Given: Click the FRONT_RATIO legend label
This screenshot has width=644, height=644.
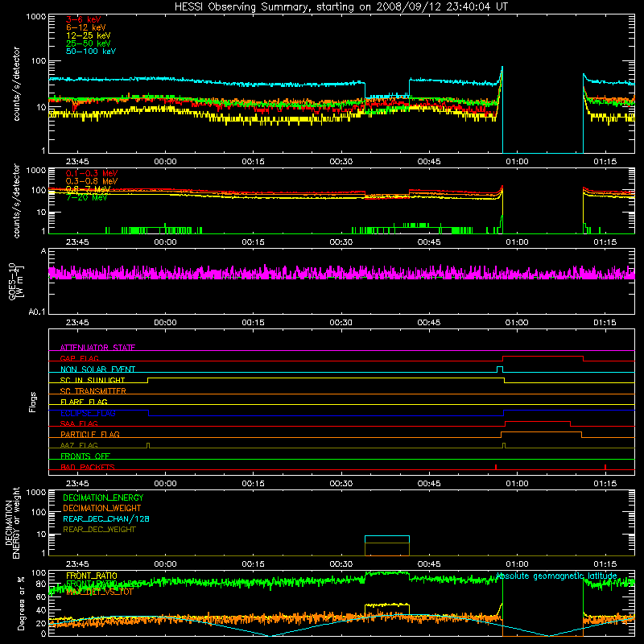Looking at the screenshot, I should pyautogui.click(x=92, y=576).
